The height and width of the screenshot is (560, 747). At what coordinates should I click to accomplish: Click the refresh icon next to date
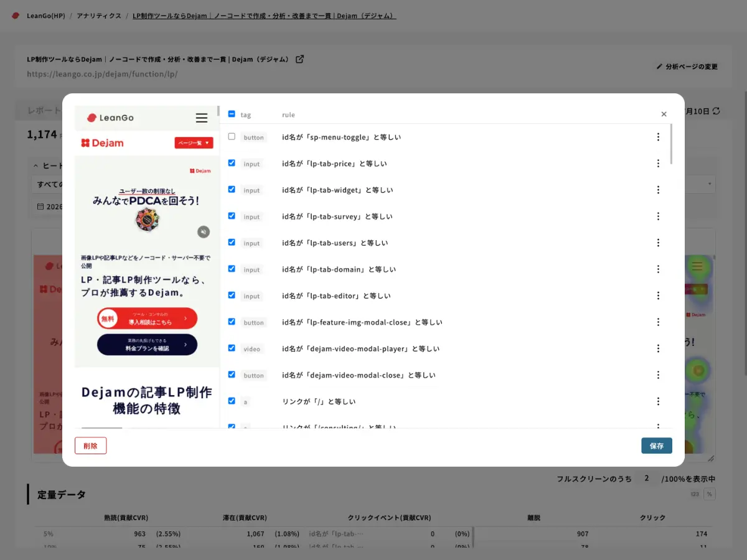coord(716,111)
